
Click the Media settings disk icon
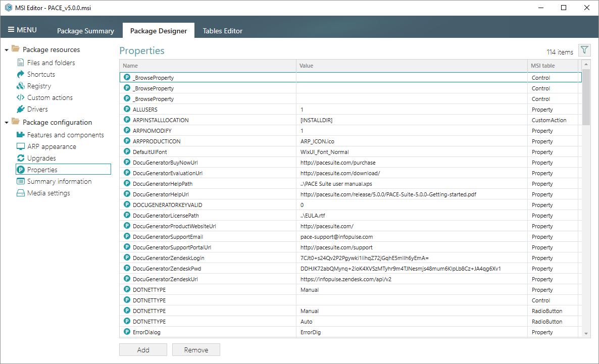[x=21, y=193]
